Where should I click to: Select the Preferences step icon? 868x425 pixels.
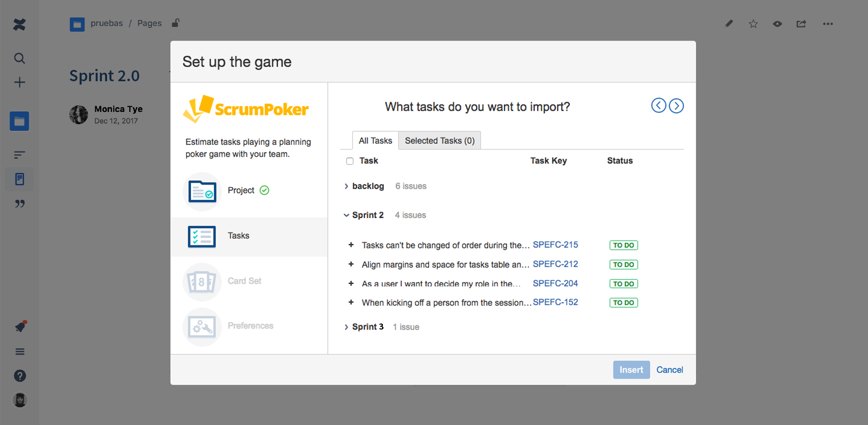pyautogui.click(x=202, y=327)
